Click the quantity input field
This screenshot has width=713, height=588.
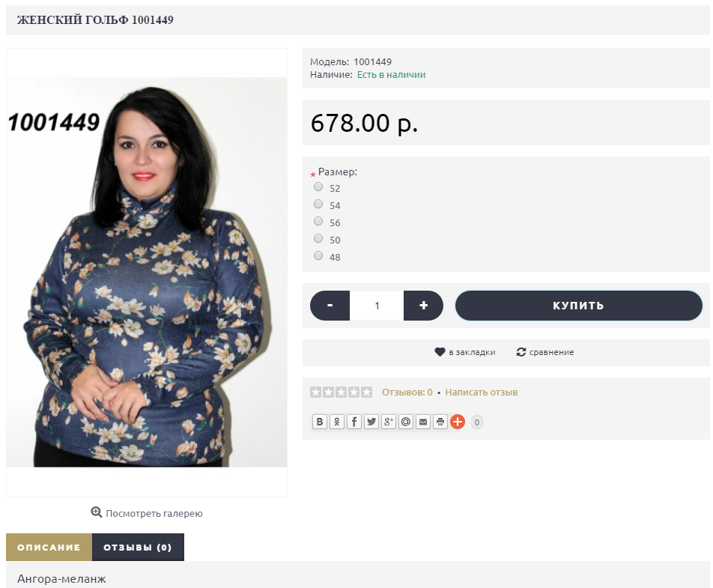377,306
